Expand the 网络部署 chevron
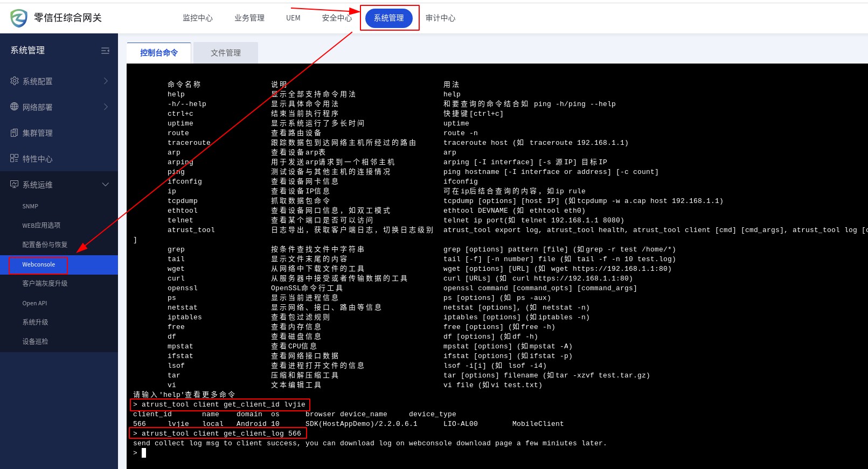 click(106, 107)
